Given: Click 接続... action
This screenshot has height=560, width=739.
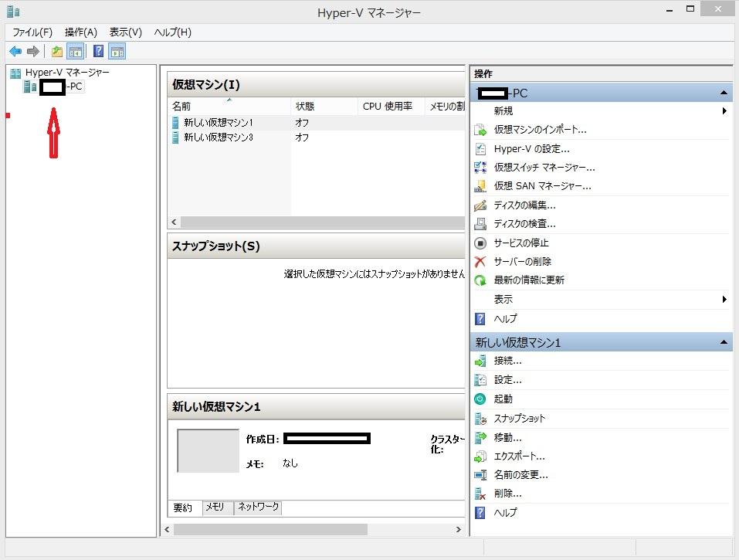Looking at the screenshot, I should (x=507, y=361).
